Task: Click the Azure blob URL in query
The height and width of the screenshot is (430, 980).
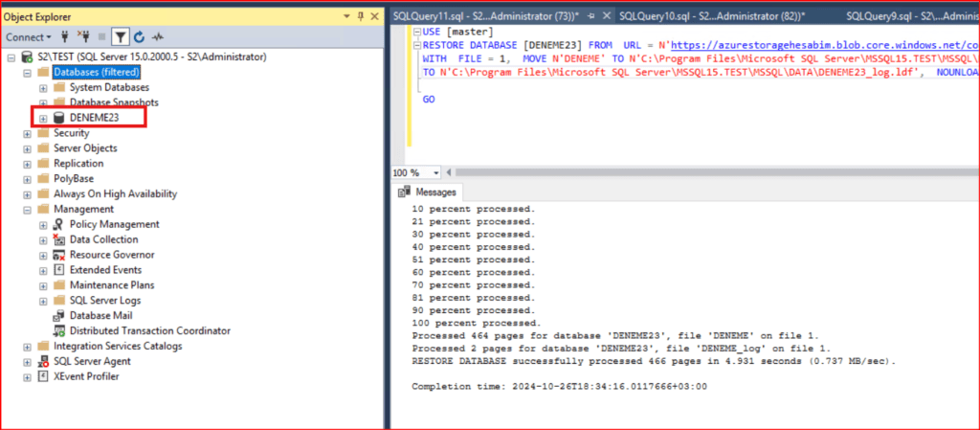Action: pyautogui.click(x=823, y=45)
